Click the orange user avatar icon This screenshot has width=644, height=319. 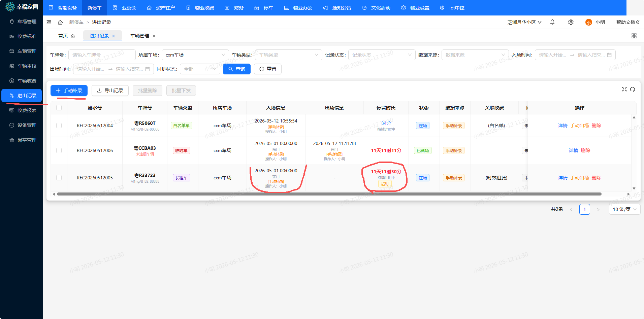point(589,22)
